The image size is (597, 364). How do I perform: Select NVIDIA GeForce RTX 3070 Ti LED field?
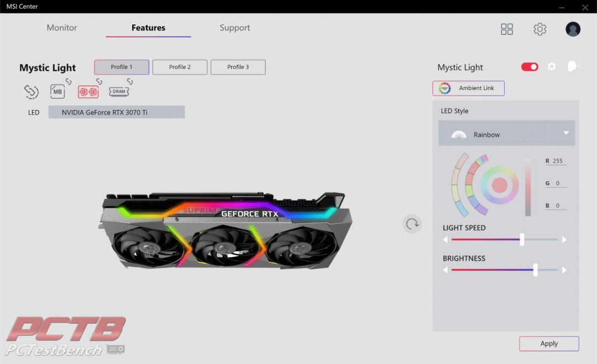pyautogui.click(x=117, y=112)
